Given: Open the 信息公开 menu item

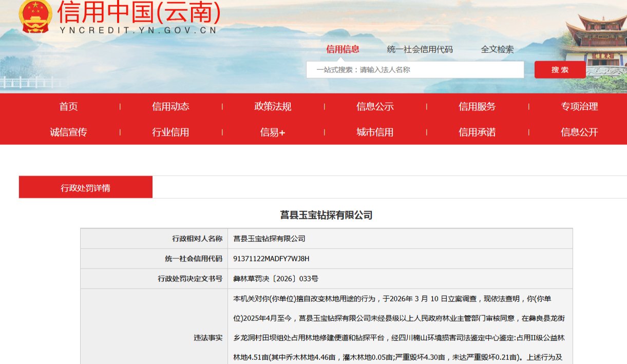Looking at the screenshot, I should 580,132.
